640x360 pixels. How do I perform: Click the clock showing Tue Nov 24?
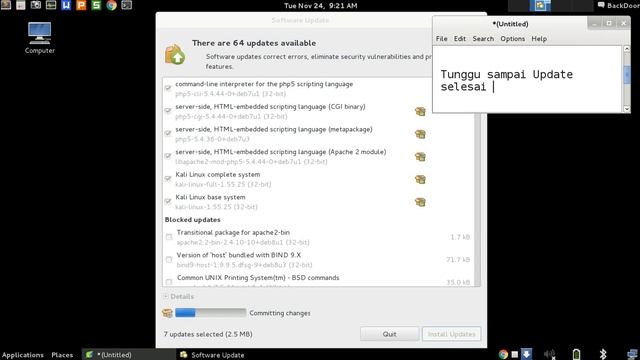[x=320, y=6]
